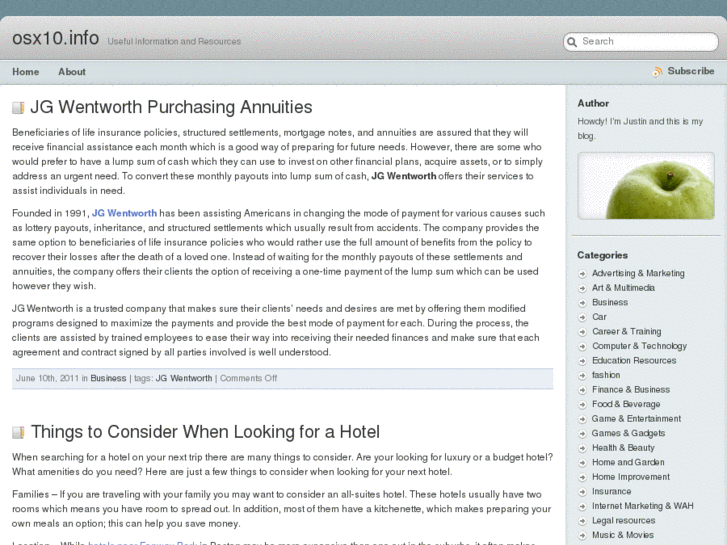Click the arrow bullet next to Education Resources
Screen dimensions: 727x545
tap(582, 361)
